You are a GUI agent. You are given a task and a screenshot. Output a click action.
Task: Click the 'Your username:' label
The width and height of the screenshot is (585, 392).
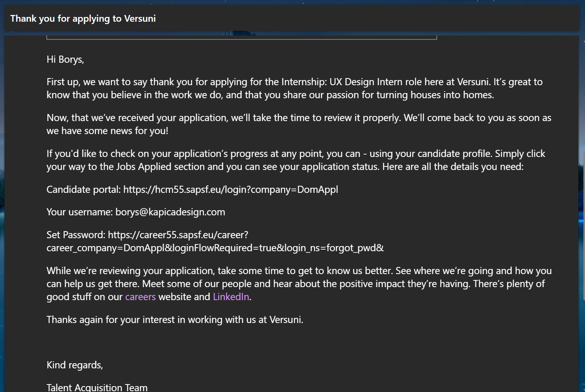pyautogui.click(x=79, y=212)
